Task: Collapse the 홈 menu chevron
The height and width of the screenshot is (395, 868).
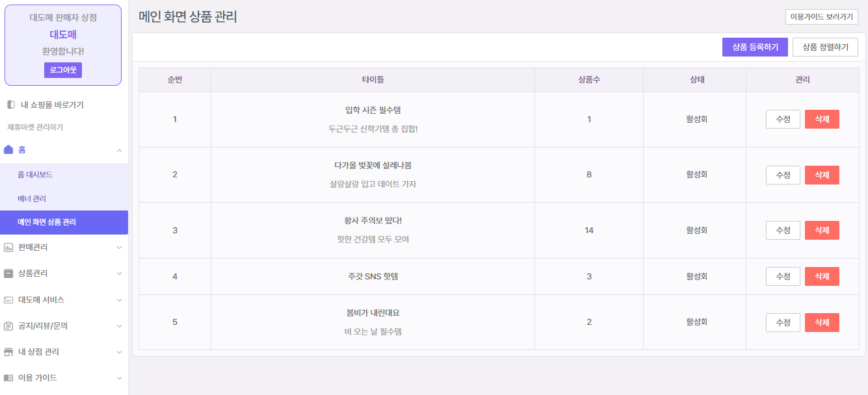Action: tap(119, 150)
